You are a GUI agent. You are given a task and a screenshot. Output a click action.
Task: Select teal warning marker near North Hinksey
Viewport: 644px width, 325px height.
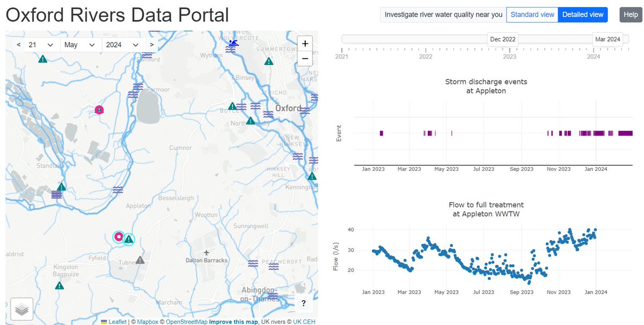coord(251,121)
